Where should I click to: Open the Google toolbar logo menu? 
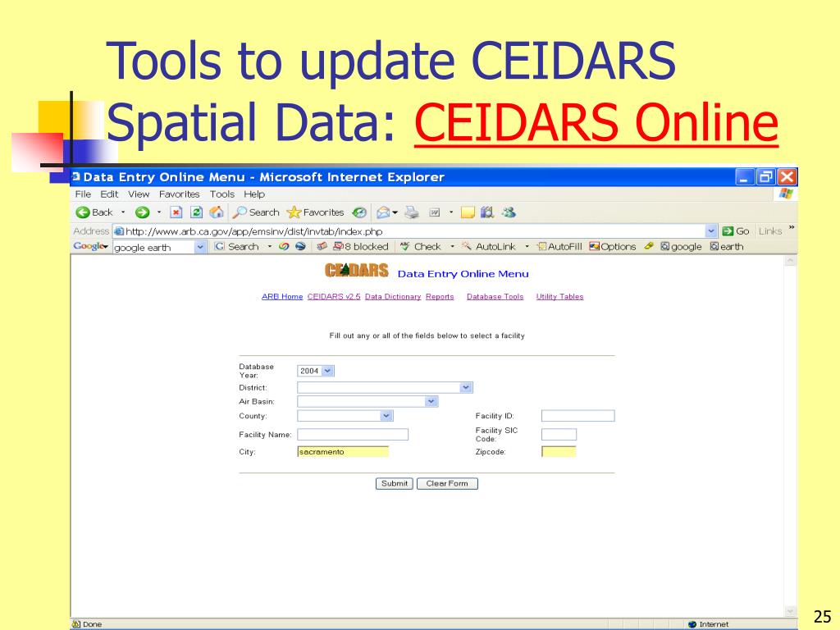click(90, 246)
